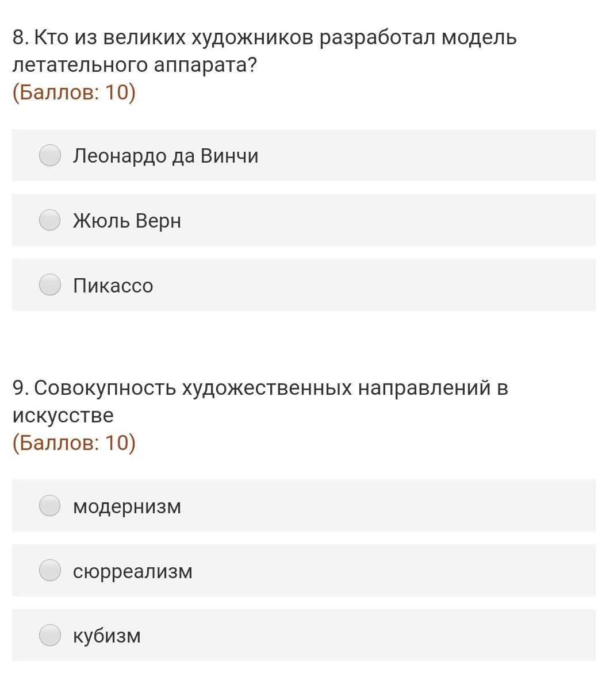Tap the Пикассо answer label
The image size is (602, 700).
113,286
